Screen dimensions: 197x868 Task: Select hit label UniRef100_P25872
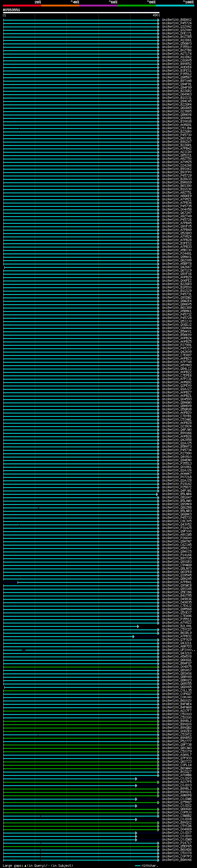pos(177,487)
